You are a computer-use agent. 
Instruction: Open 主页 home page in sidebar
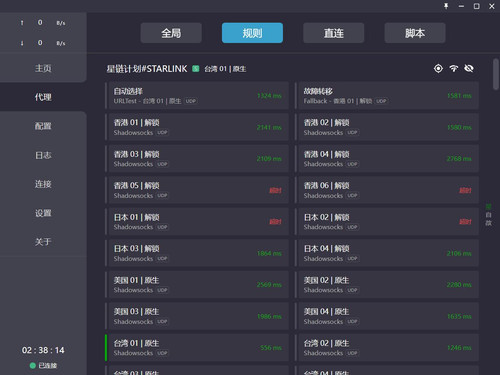[x=43, y=68]
